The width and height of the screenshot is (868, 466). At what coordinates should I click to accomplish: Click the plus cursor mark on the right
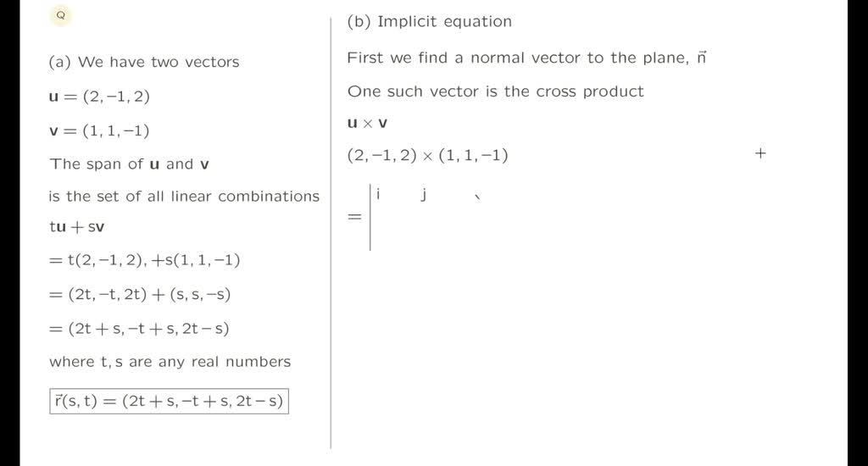click(760, 154)
